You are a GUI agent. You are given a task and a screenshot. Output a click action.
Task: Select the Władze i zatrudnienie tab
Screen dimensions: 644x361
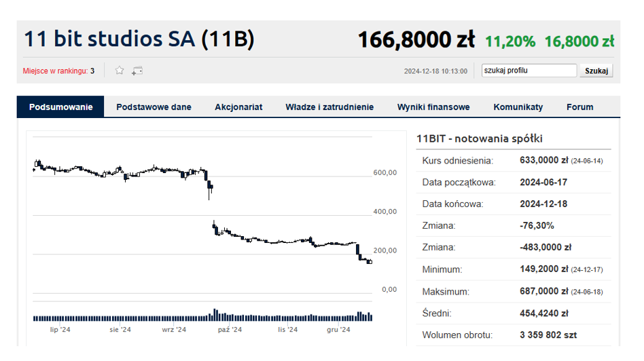tap(329, 107)
